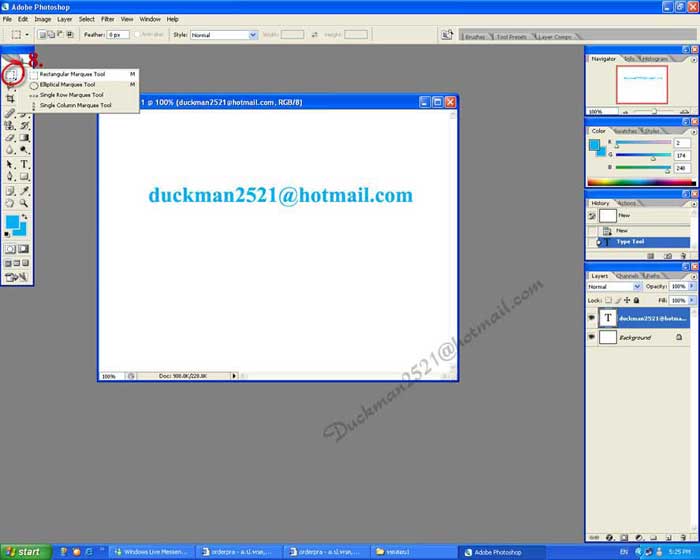Select the Healing Brush tool
700x560 pixels.
coord(10,113)
